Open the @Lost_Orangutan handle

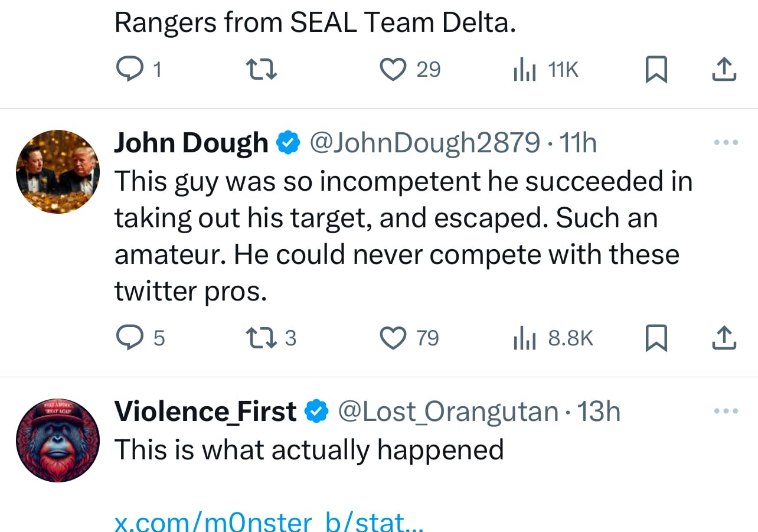[x=447, y=412]
